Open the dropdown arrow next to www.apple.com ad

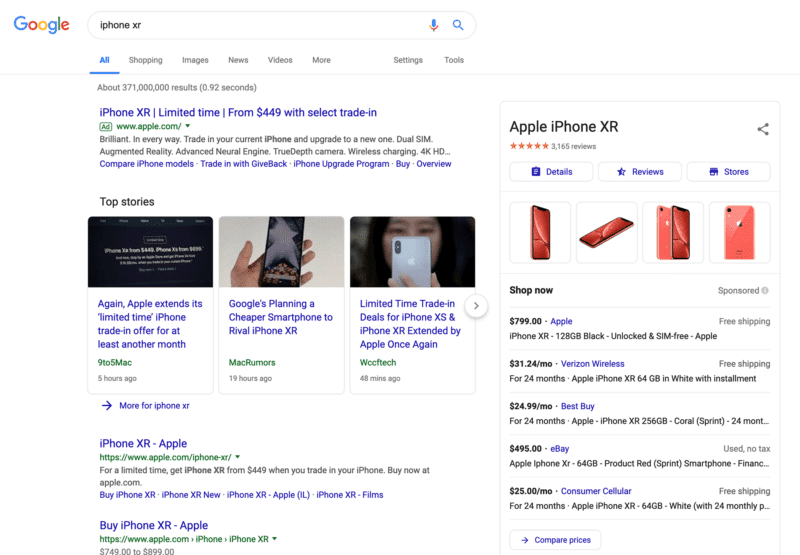tap(187, 127)
